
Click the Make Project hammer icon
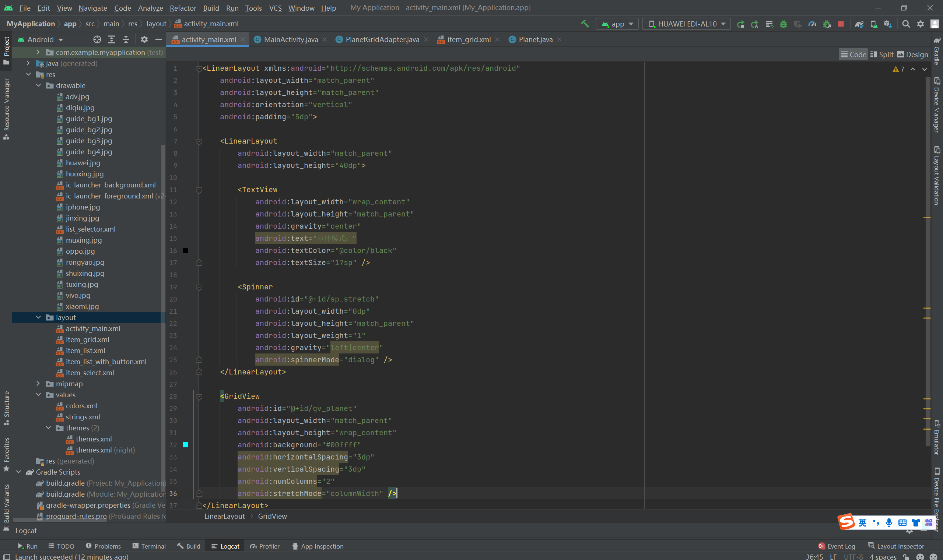point(585,24)
